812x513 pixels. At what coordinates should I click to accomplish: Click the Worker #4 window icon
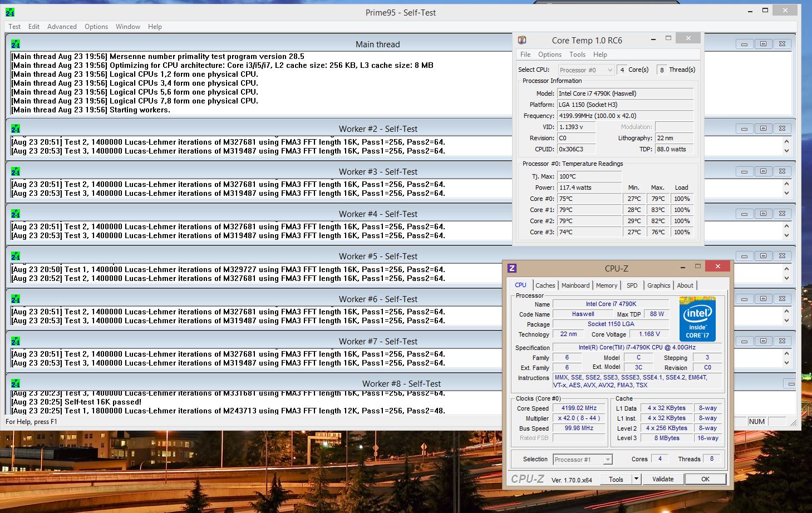pos(16,214)
